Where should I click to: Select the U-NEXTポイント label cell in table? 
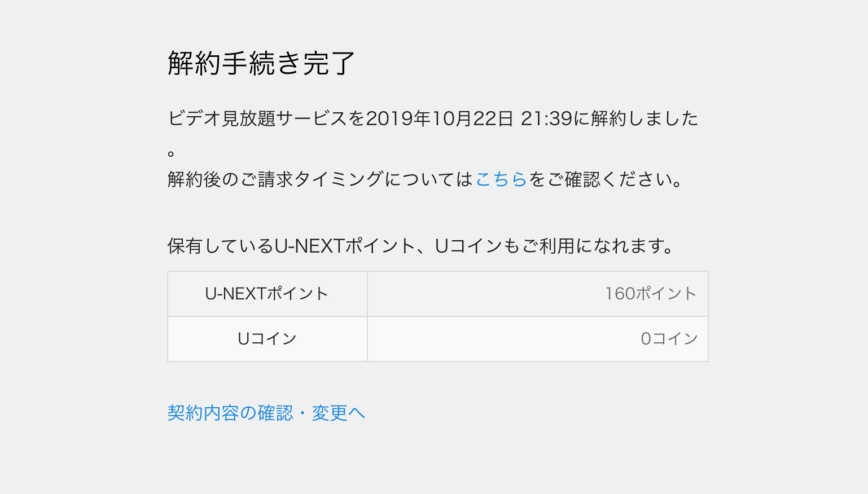[268, 294]
